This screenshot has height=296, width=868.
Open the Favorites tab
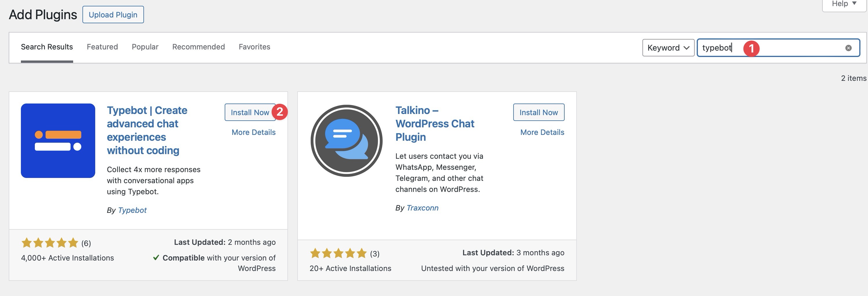pos(254,47)
